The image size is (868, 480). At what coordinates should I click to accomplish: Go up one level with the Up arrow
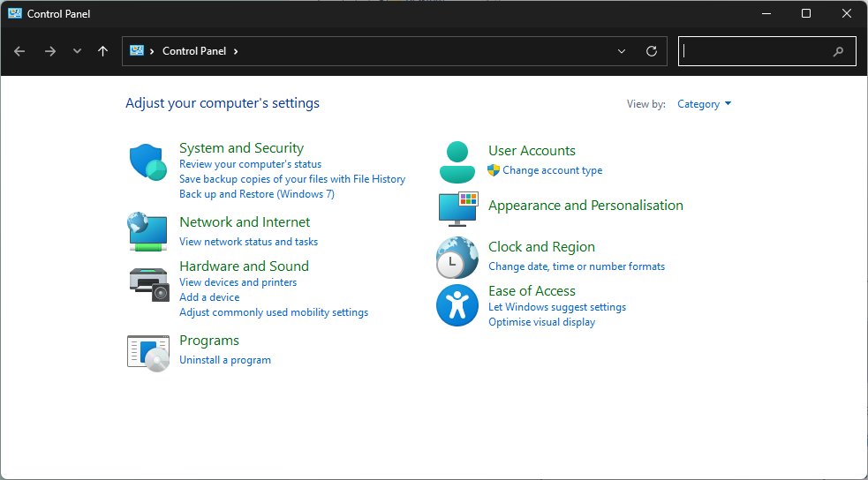pos(103,51)
